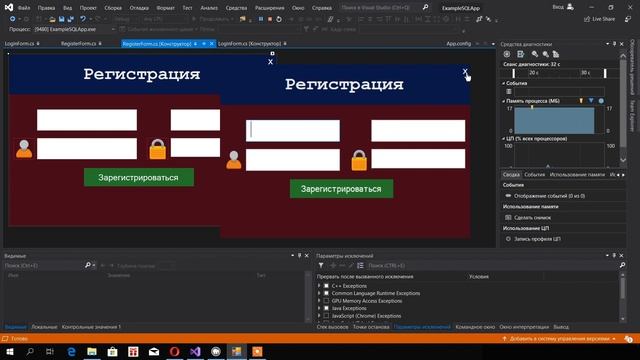This screenshot has height=360, width=640.
Task: Click Сделать снимок memory snapshot link
Action: tap(532, 218)
